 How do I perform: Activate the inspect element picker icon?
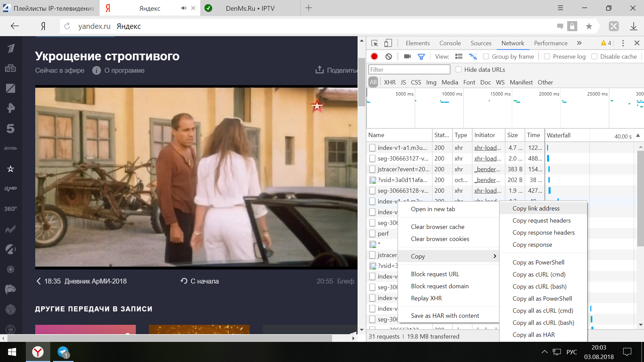pos(375,43)
